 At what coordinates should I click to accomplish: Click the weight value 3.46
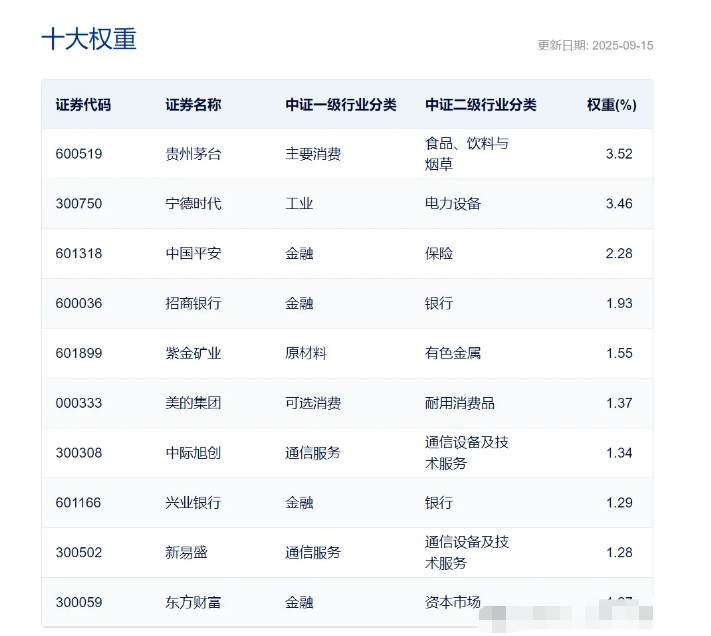click(x=619, y=204)
